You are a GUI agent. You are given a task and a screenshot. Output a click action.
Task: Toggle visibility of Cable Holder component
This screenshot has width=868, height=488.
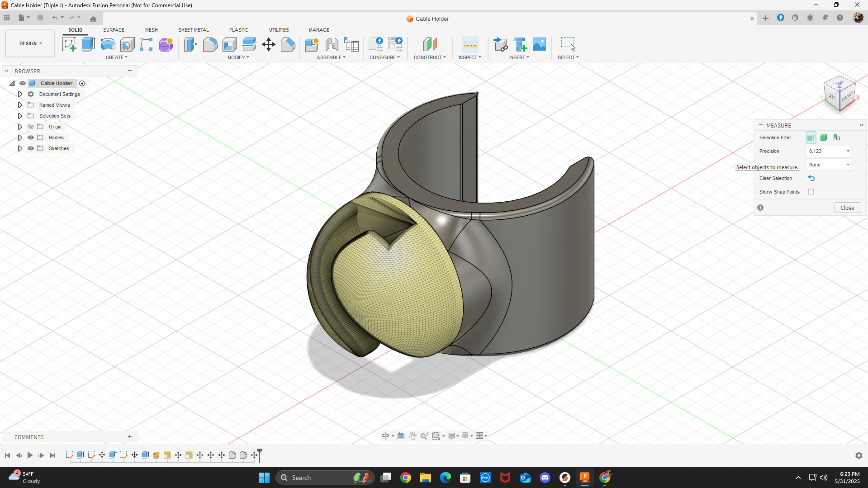coord(23,83)
